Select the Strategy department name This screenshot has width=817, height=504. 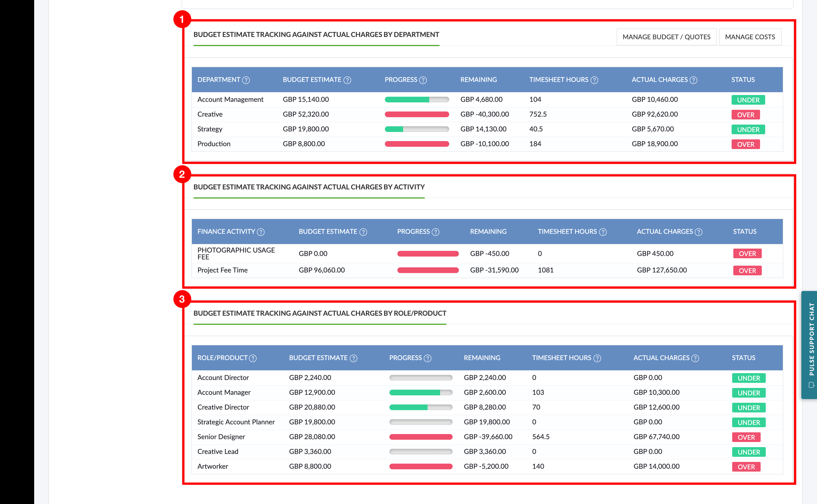(x=210, y=129)
